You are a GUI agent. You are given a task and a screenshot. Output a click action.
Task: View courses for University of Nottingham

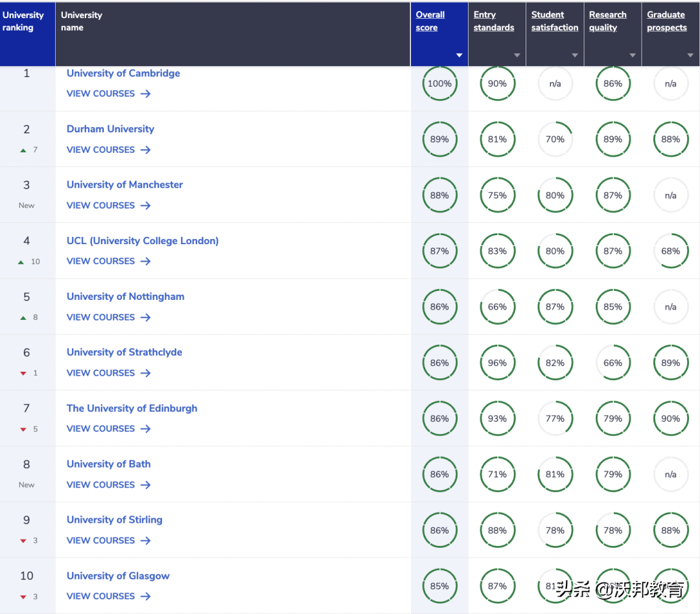108,317
